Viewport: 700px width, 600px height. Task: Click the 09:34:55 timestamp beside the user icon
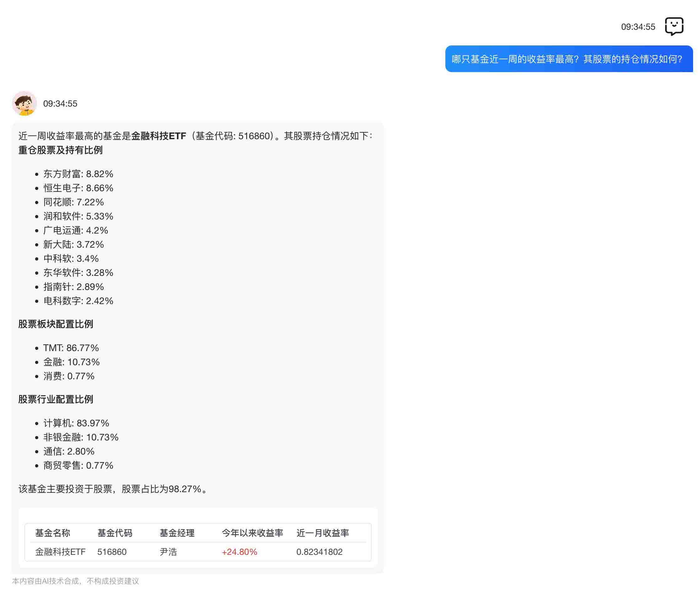tap(638, 27)
